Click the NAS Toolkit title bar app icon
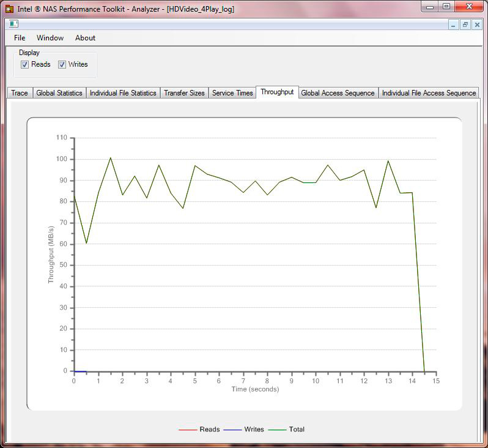 click(x=9, y=9)
